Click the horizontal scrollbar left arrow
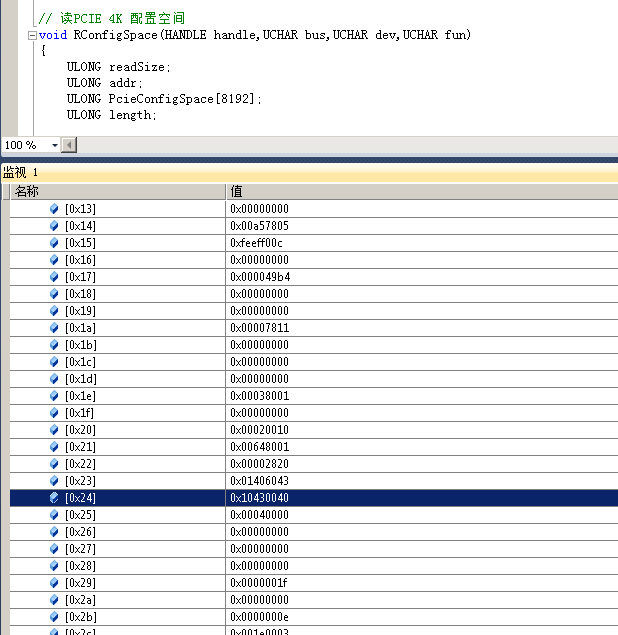This screenshot has width=618, height=635. [x=69, y=145]
